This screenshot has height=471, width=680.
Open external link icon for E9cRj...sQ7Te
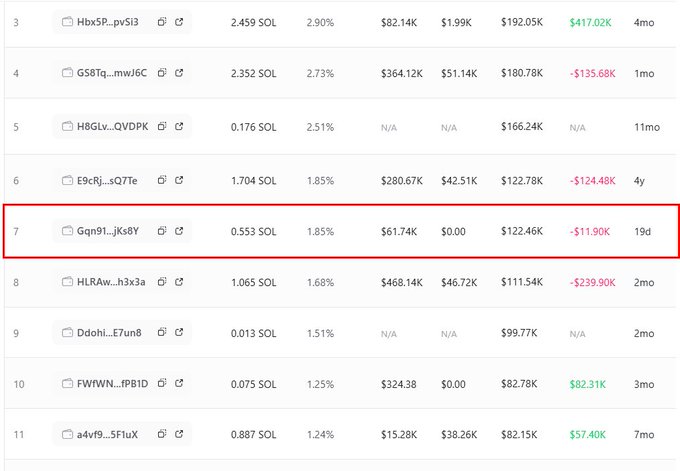point(179,180)
